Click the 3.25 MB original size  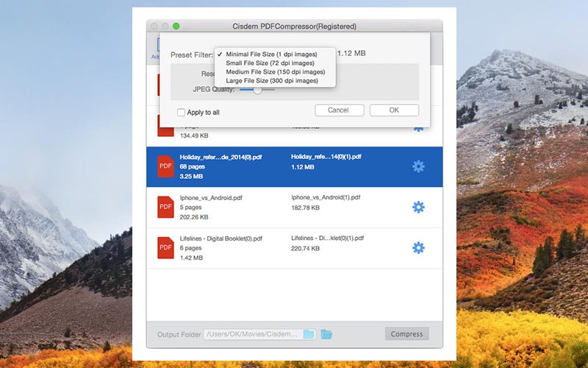click(x=191, y=176)
